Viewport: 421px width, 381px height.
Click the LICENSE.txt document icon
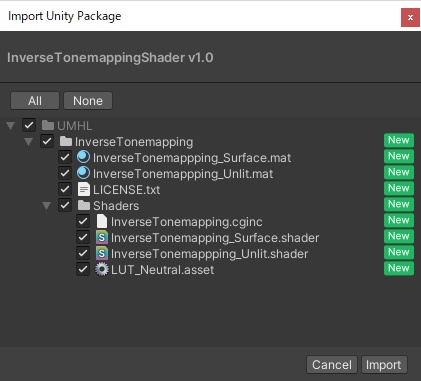(x=84, y=189)
